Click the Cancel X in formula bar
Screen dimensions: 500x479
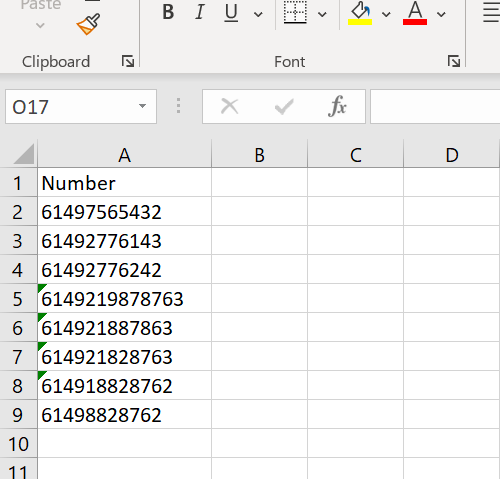coord(230,107)
